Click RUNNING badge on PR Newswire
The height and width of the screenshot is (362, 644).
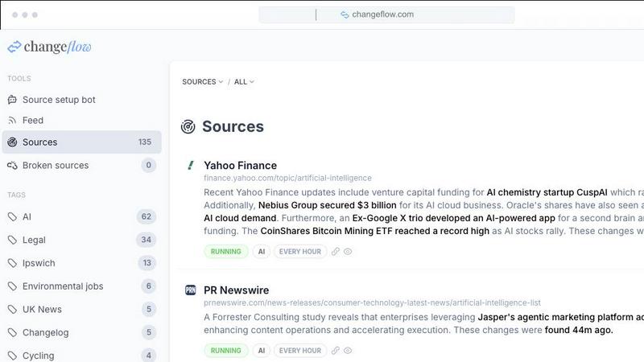pos(226,351)
